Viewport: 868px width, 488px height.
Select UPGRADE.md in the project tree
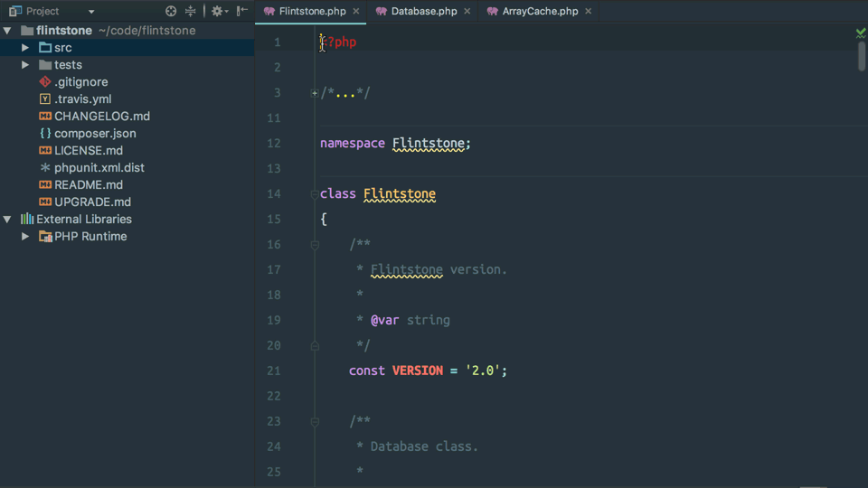[92, 202]
